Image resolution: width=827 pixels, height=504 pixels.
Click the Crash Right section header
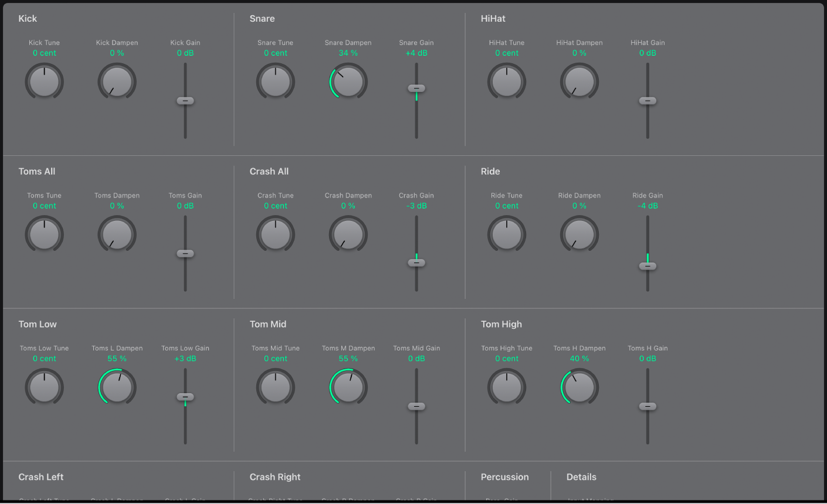pos(274,476)
